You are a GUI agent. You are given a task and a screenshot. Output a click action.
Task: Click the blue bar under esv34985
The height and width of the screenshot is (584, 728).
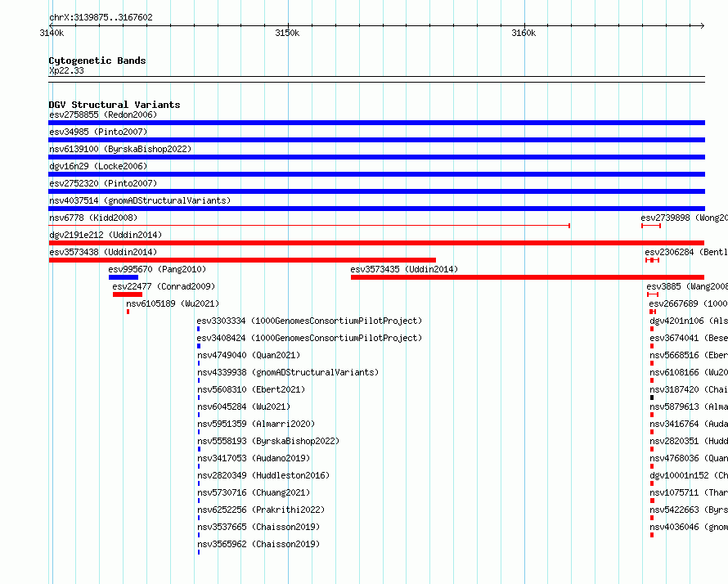[x=376, y=140]
